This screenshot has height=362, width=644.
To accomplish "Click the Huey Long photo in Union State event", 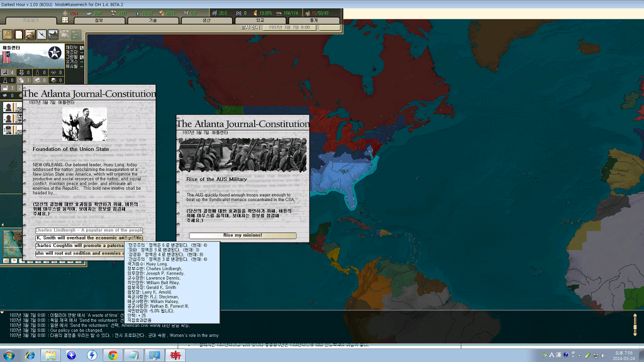I will point(85,124).
